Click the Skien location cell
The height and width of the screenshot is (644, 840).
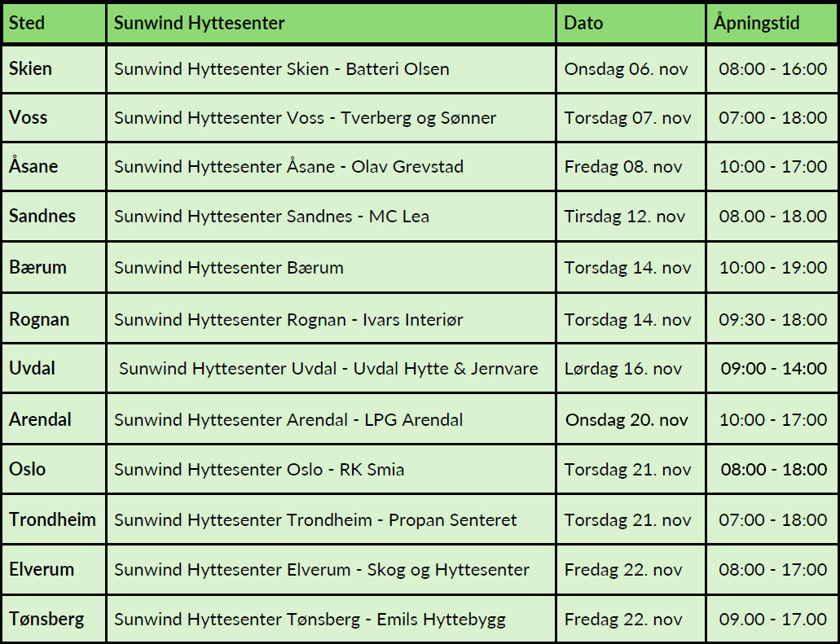point(54,69)
